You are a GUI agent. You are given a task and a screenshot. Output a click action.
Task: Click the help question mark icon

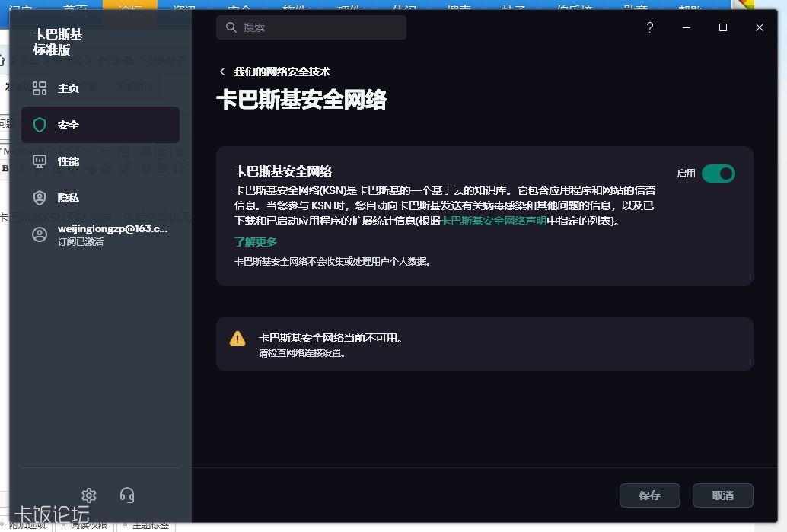click(649, 27)
